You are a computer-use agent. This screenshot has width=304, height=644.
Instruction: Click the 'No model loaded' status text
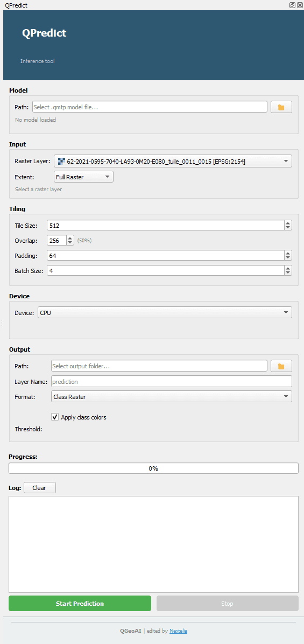coord(36,120)
